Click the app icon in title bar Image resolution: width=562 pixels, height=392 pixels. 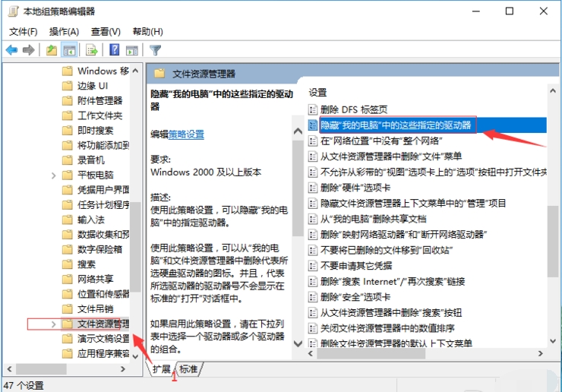click(13, 11)
